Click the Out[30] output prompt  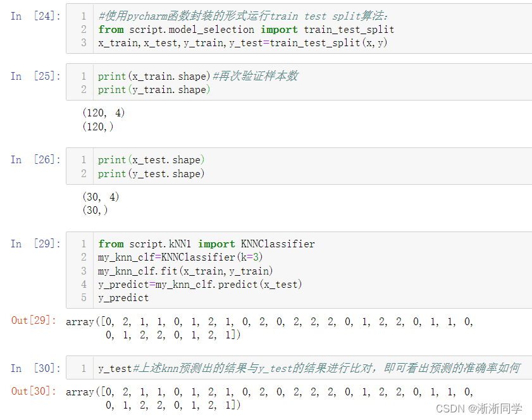[34, 391]
